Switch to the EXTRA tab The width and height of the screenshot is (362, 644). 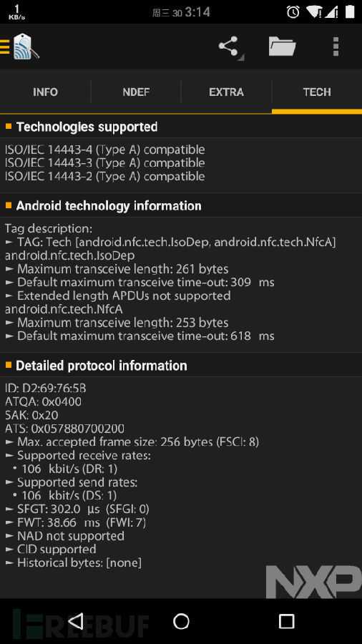(226, 92)
